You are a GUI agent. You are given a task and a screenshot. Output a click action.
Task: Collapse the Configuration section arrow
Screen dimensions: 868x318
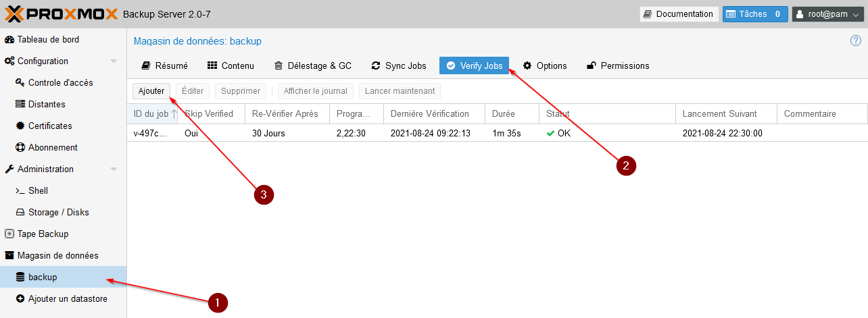(x=114, y=61)
